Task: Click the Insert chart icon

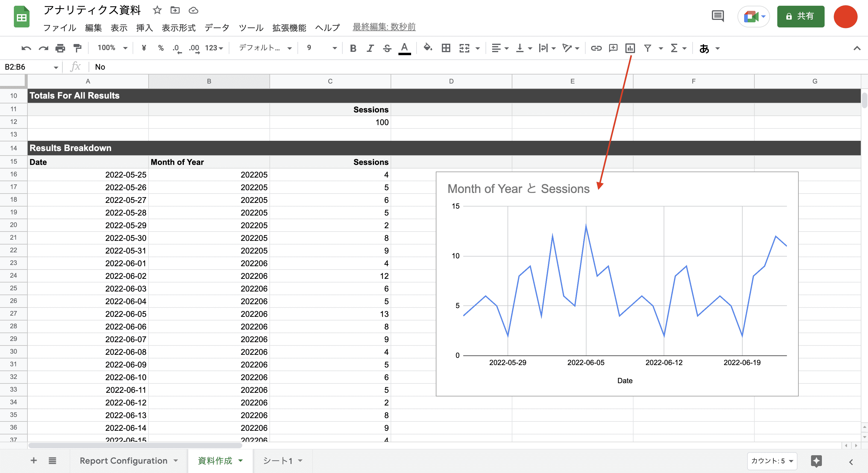Action: tap(630, 48)
